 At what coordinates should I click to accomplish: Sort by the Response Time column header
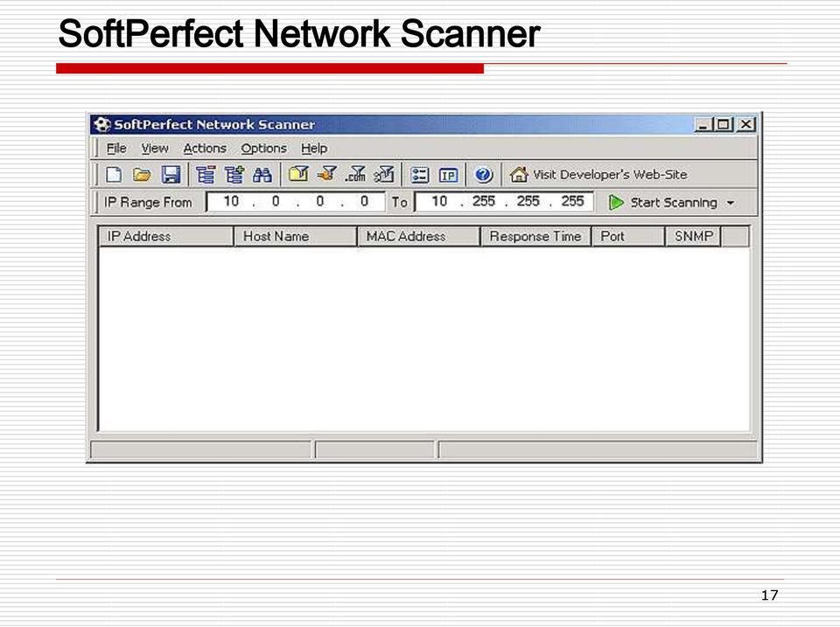(536, 236)
